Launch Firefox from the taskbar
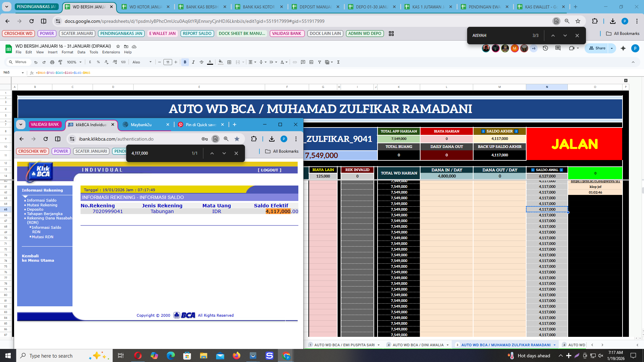This screenshot has height=362, width=644. pos(237,356)
